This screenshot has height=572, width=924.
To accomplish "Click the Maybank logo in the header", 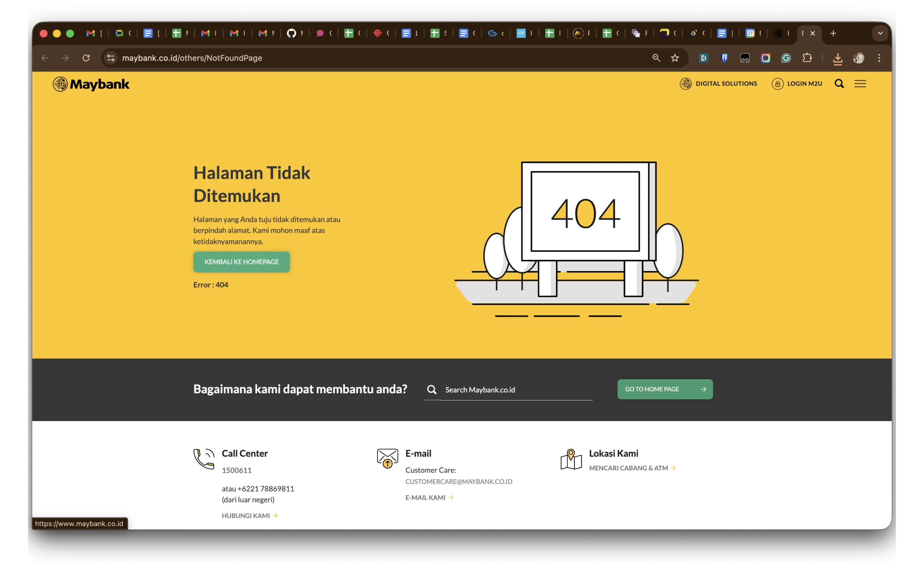I will [91, 84].
